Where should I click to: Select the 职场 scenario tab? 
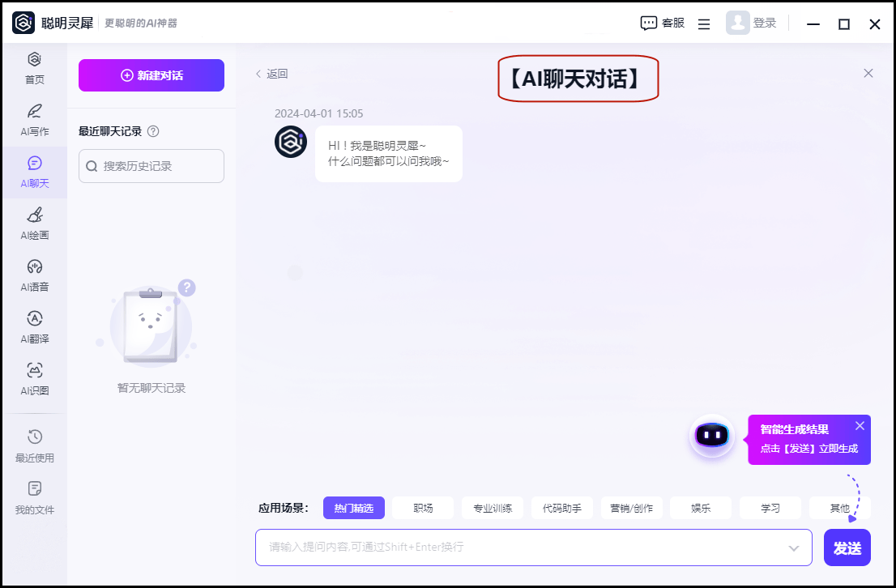423,508
